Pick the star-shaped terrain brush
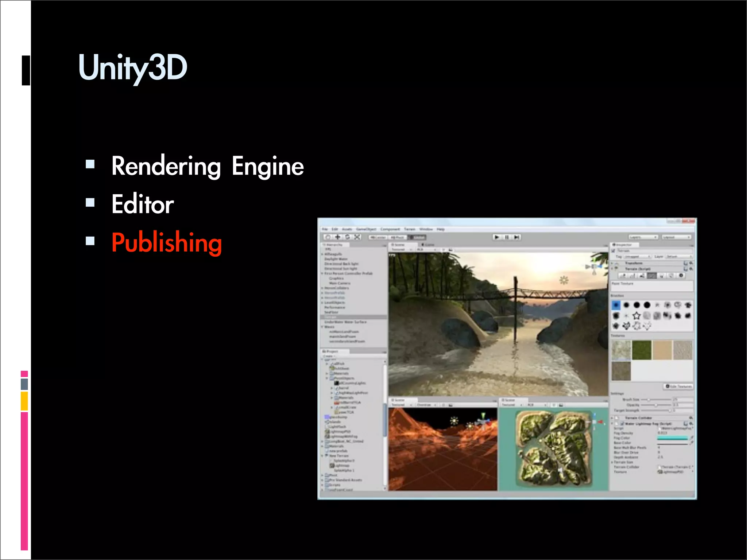This screenshot has width=747, height=560. pyautogui.click(x=636, y=316)
